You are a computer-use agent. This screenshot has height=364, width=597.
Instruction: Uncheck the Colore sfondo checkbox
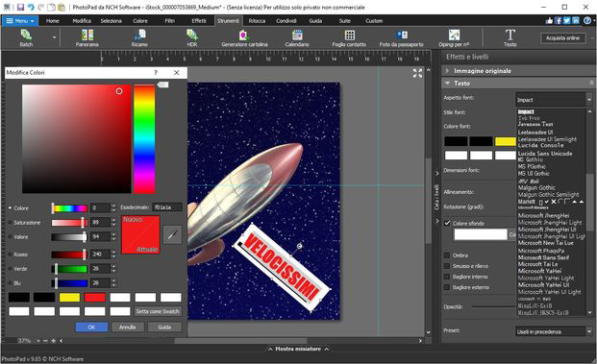[447, 223]
